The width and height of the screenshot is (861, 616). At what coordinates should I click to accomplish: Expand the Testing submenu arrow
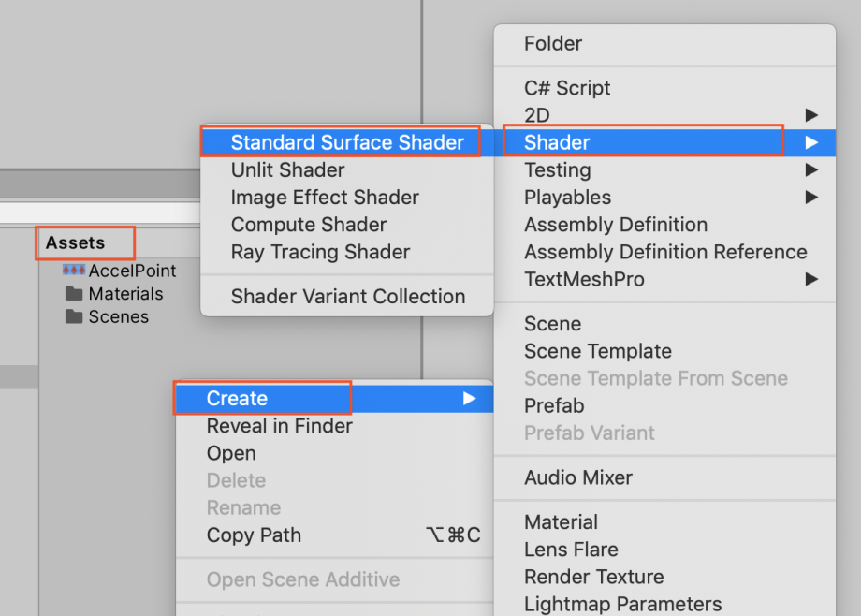tap(810, 170)
